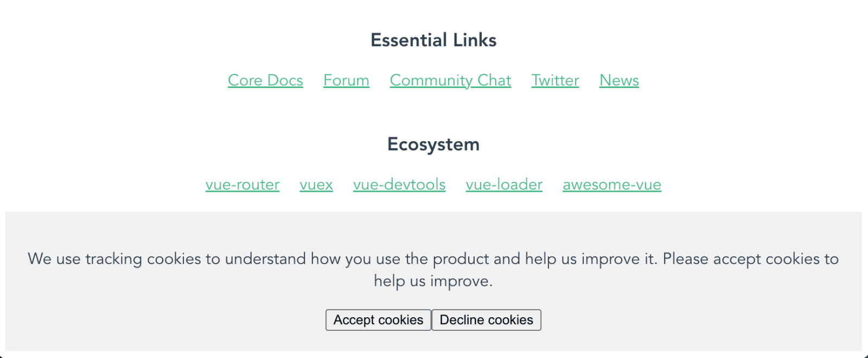The image size is (868, 358).
Task: Reject tracking cookies in the banner
Action: pyautogui.click(x=486, y=320)
